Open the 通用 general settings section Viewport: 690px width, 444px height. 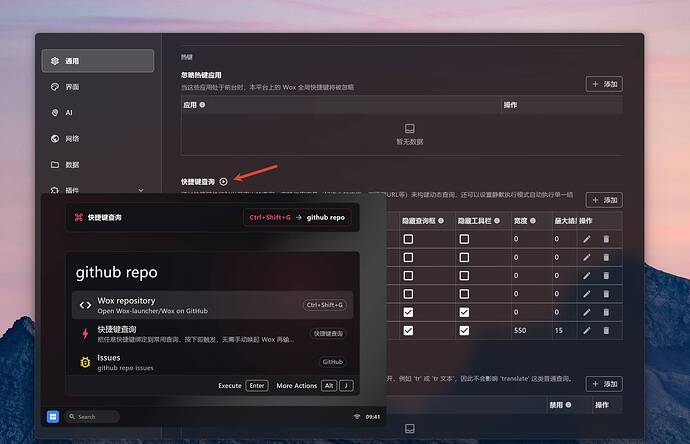tap(98, 61)
